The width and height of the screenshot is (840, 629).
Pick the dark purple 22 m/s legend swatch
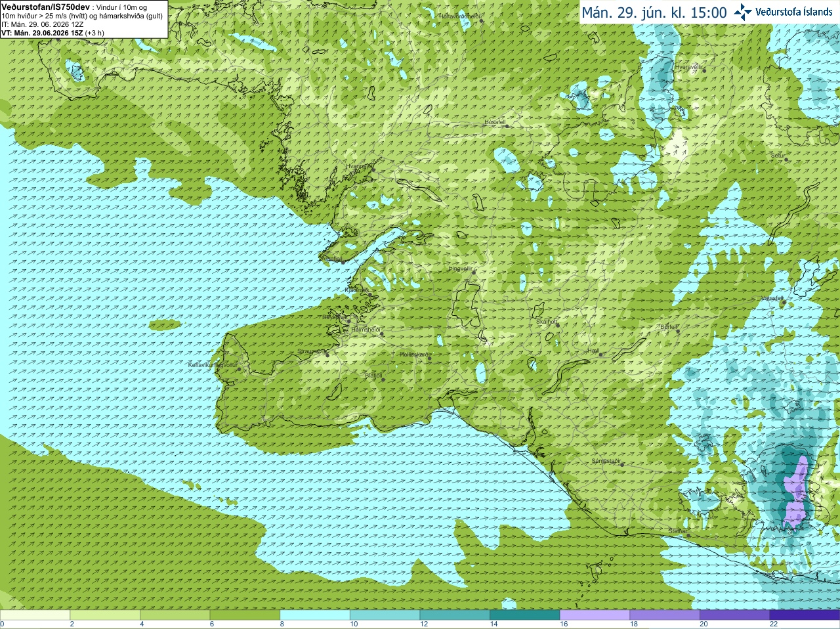coord(805,615)
